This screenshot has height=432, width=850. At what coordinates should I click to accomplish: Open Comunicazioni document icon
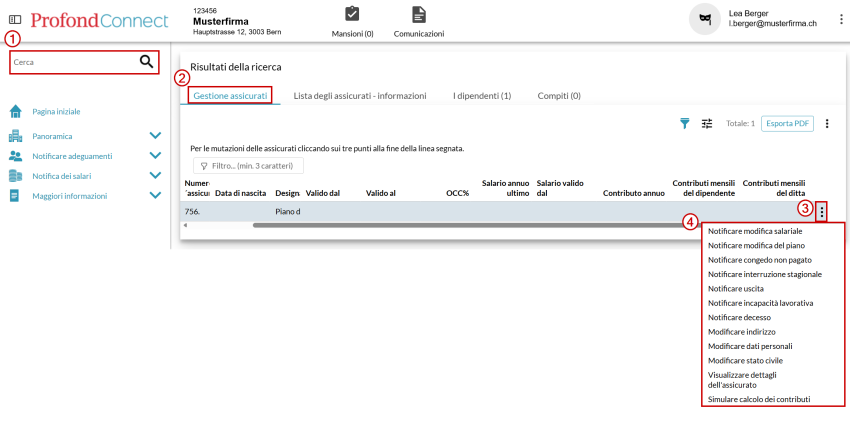pyautogui.click(x=418, y=14)
